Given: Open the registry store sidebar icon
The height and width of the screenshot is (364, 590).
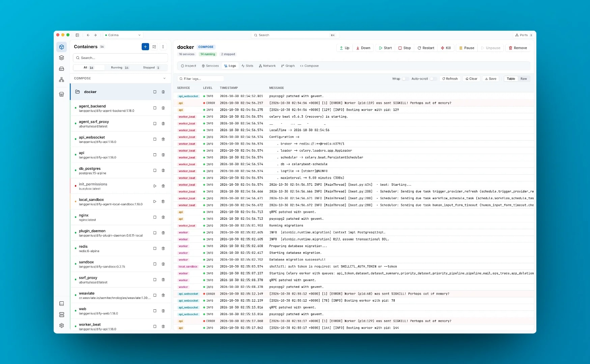Looking at the screenshot, I should click(61, 94).
